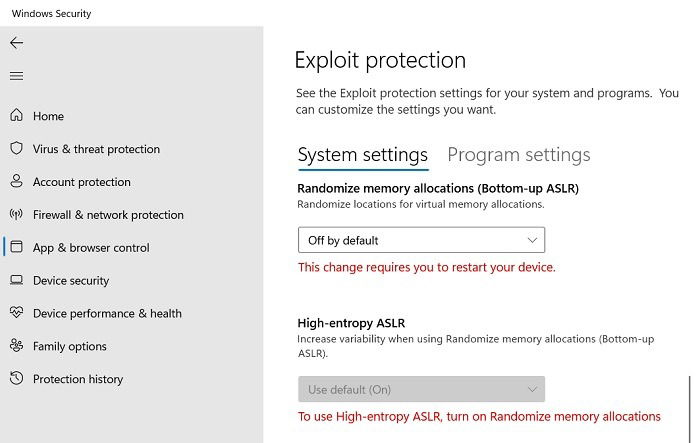
Task: Click the High-entropy ASLR Use default (On) dropdown
Action: 421,389
